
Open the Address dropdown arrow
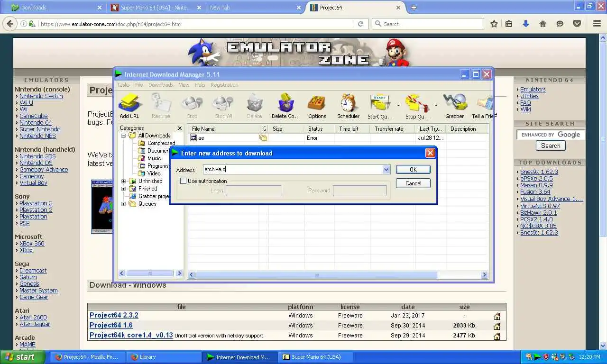click(386, 170)
